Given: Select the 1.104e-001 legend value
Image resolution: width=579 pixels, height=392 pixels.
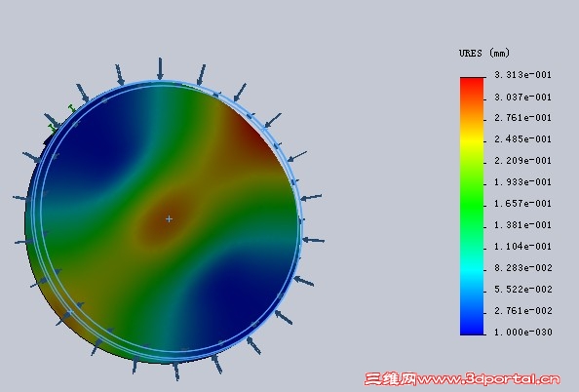Looking at the screenshot, I should (x=522, y=247).
